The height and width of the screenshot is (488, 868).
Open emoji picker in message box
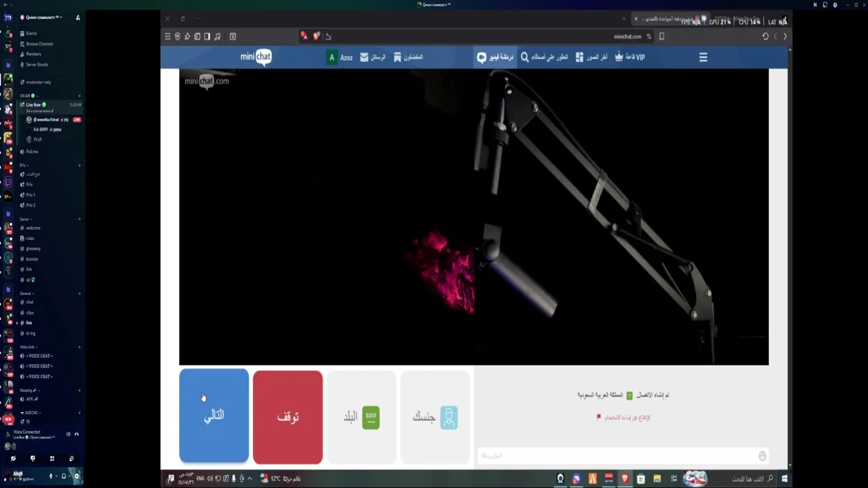(x=762, y=456)
